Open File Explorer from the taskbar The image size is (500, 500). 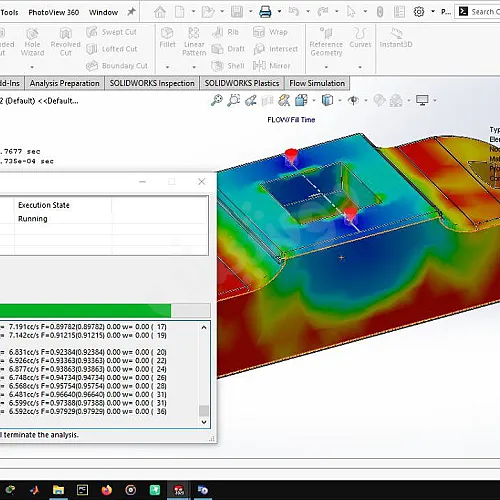tap(58, 490)
